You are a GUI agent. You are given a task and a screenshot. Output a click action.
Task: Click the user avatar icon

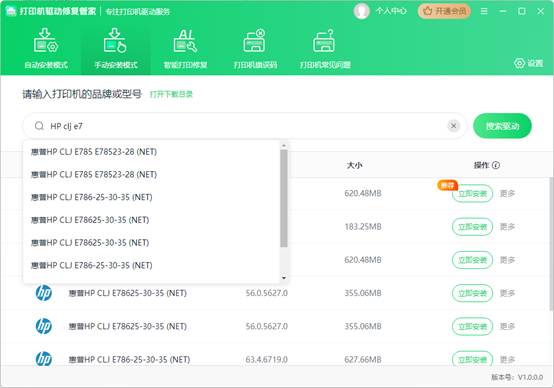[x=361, y=11]
